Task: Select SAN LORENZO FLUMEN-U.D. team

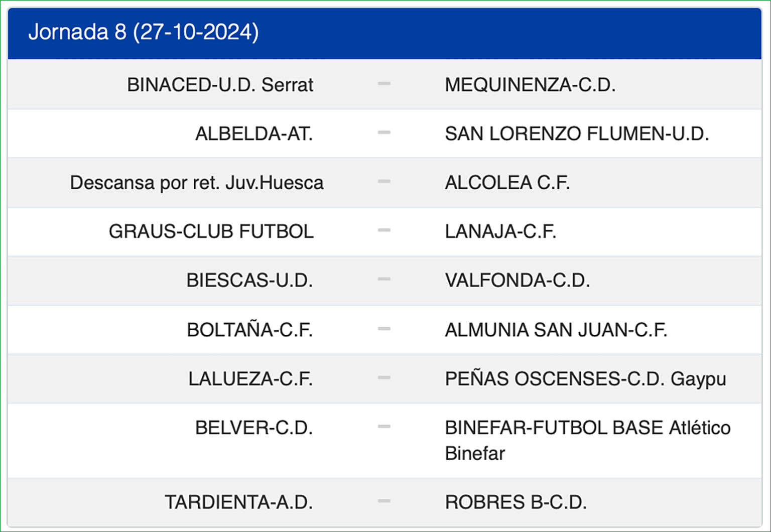Action: pyautogui.click(x=577, y=134)
